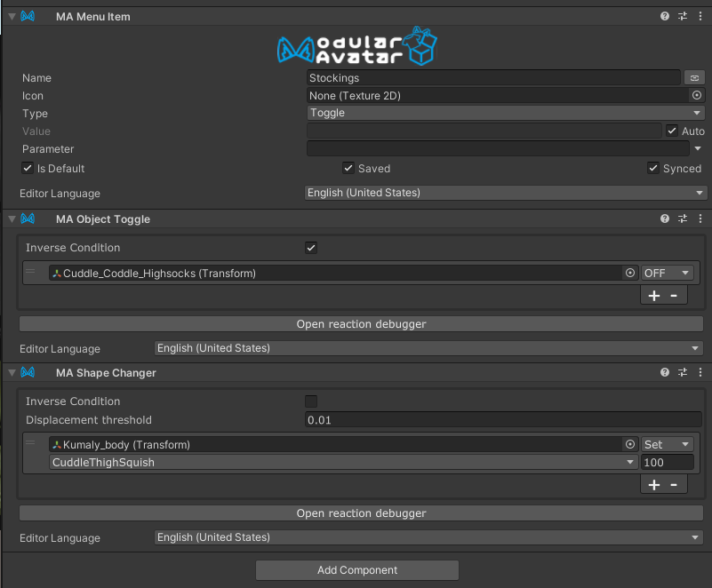Screen dimensions: 712x588
Task: Open object picker for Cuddle_Coddle_Highsocks field
Action: 630,273
